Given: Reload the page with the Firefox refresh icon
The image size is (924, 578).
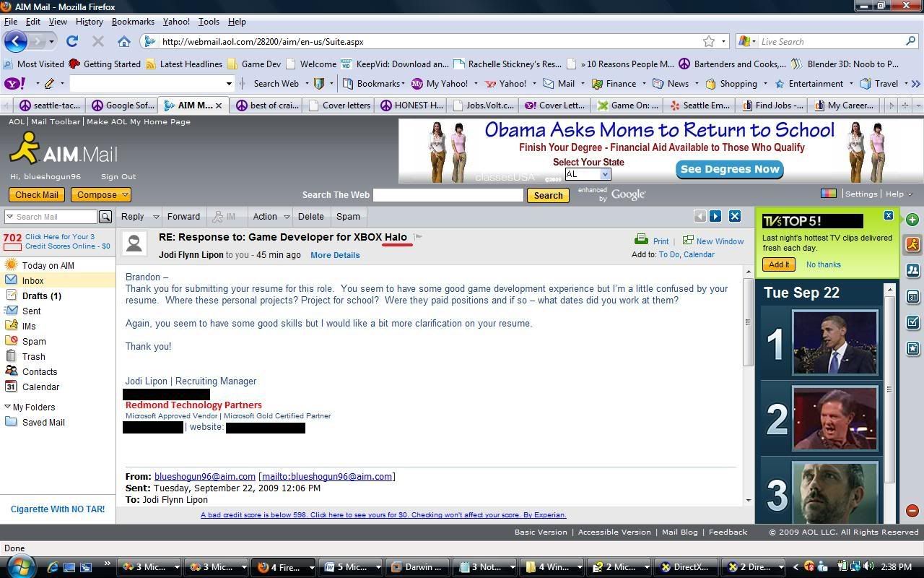Looking at the screenshot, I should point(72,41).
